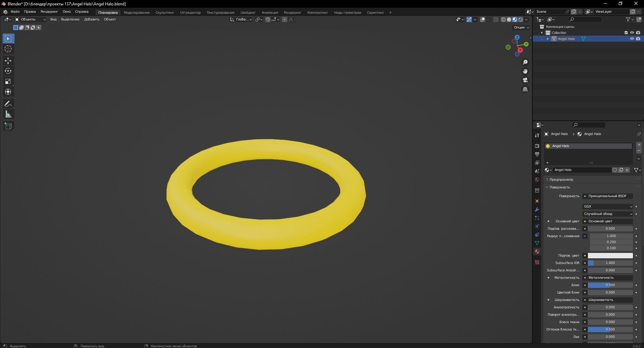The height and width of the screenshot is (348, 644).
Task: Open the Объекты mode dropdown
Action: pyautogui.click(x=30, y=19)
